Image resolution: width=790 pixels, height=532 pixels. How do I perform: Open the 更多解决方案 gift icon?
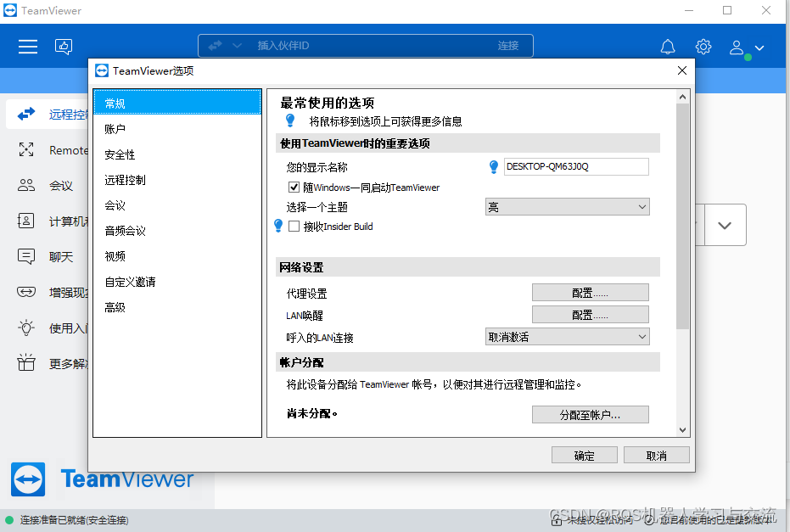(x=26, y=363)
